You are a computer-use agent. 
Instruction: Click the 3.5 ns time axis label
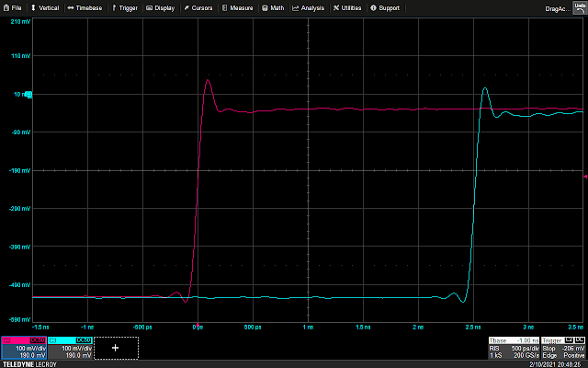pos(576,328)
